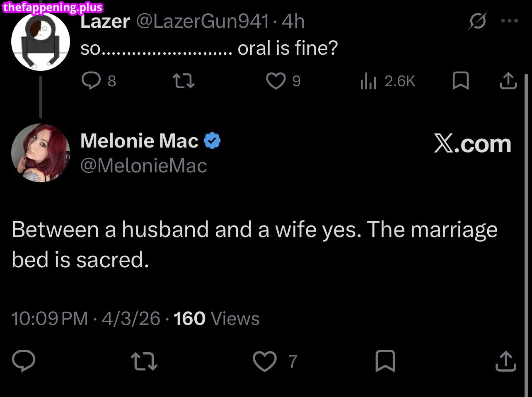Like Melonie Mac's tweet with 7 likes
This screenshot has height=397, width=532.
[265, 361]
